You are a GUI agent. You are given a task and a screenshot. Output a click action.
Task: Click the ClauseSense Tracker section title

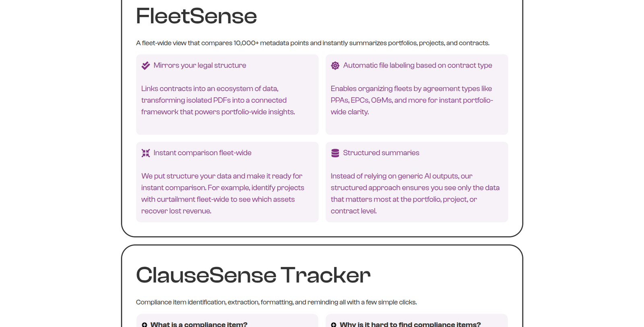[x=253, y=275]
